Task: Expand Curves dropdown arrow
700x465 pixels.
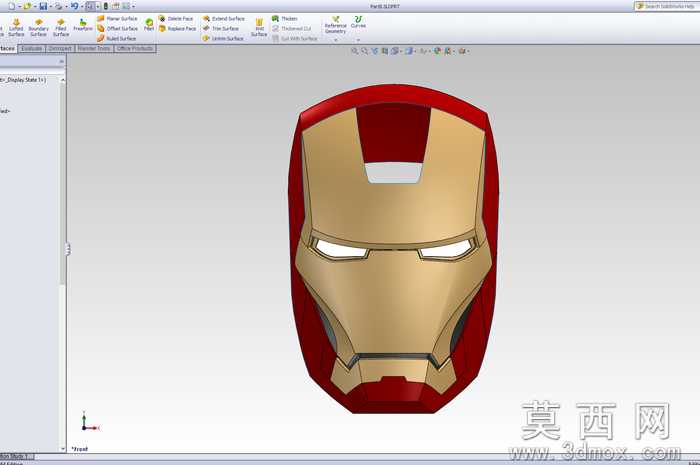Action: [x=358, y=40]
